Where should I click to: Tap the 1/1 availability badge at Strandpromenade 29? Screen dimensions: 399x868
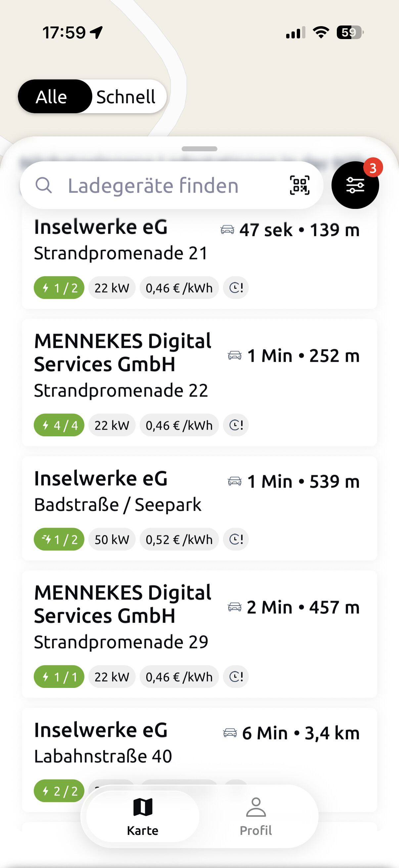(59, 677)
